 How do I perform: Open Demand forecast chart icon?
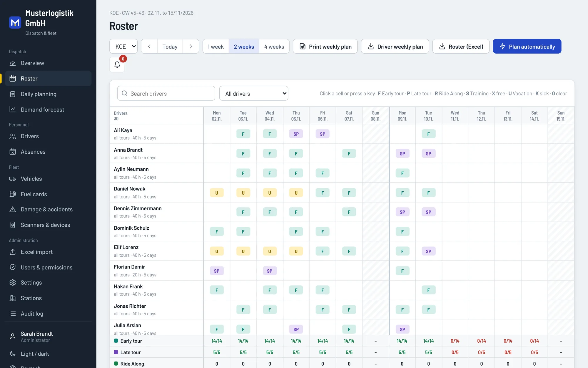pos(13,110)
